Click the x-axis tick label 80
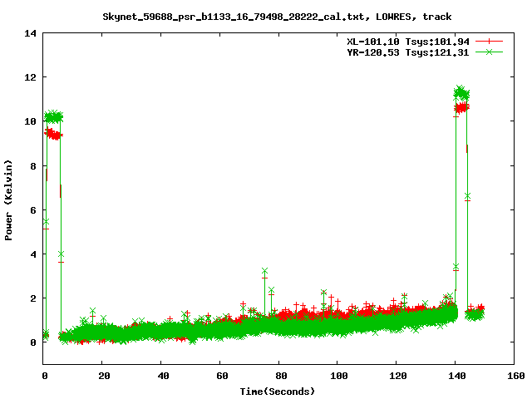Viewport: 532px width, 399px height. point(281,376)
